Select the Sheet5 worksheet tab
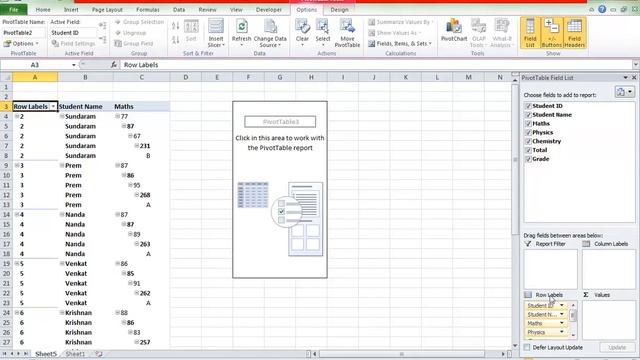The width and height of the screenshot is (640, 360). coord(46,354)
